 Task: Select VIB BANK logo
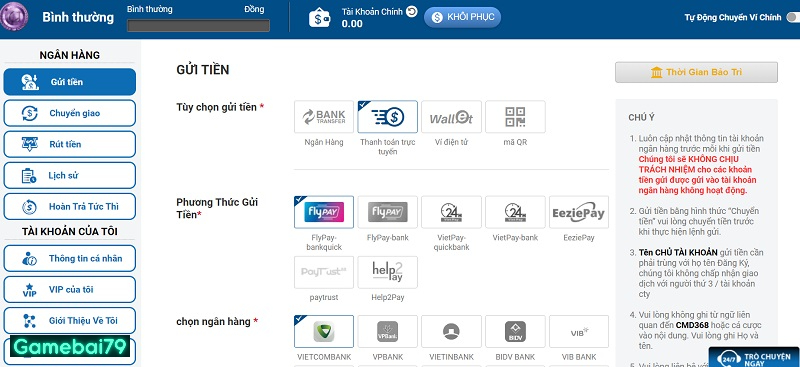(x=579, y=331)
